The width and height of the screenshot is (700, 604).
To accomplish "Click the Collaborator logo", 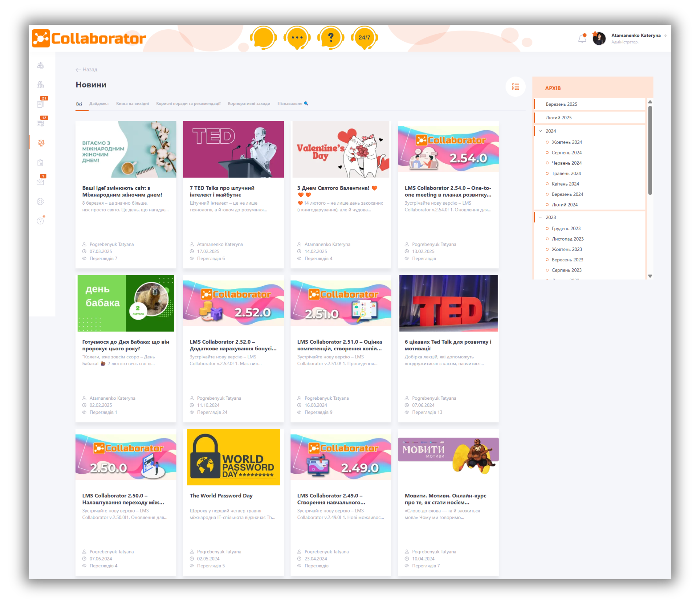I will tap(89, 38).
